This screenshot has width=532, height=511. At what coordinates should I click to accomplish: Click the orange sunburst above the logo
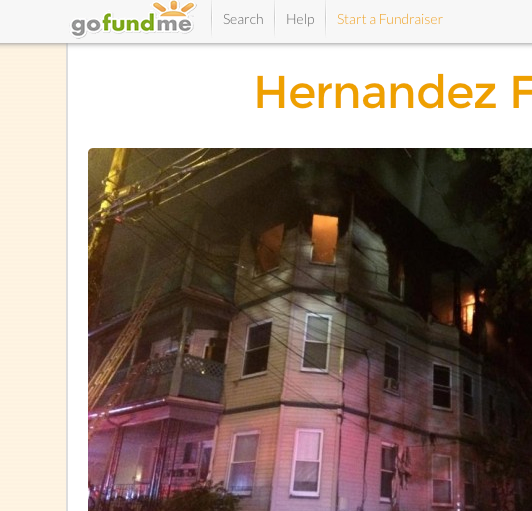(x=174, y=8)
